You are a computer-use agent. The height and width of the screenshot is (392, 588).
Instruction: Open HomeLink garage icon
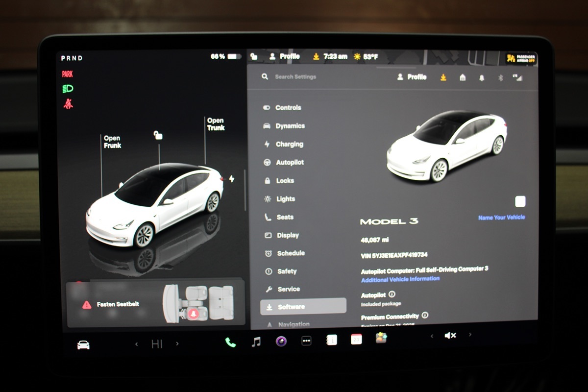point(463,77)
